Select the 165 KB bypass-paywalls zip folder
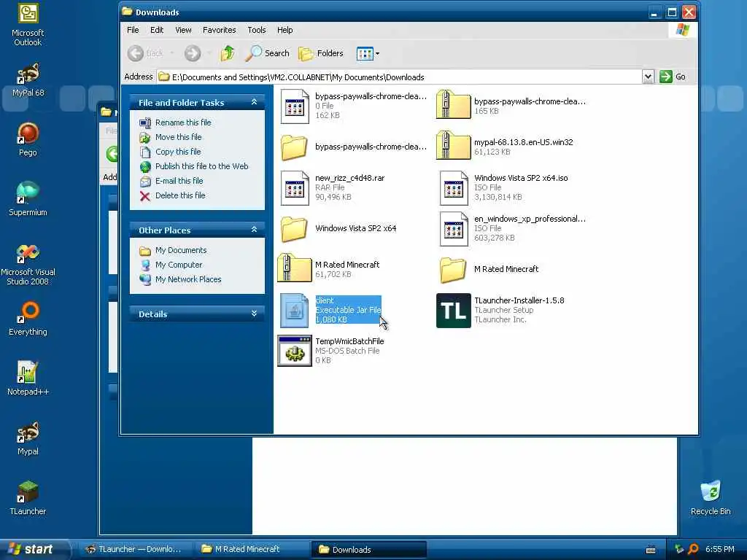The height and width of the screenshot is (560, 747). (453, 104)
